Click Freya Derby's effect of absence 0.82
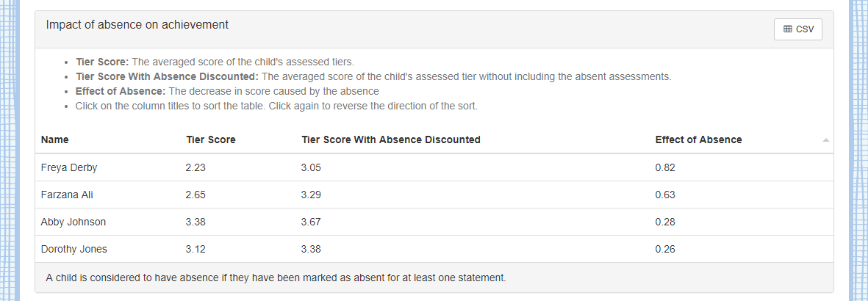This screenshot has height=301, width=868. (665, 167)
